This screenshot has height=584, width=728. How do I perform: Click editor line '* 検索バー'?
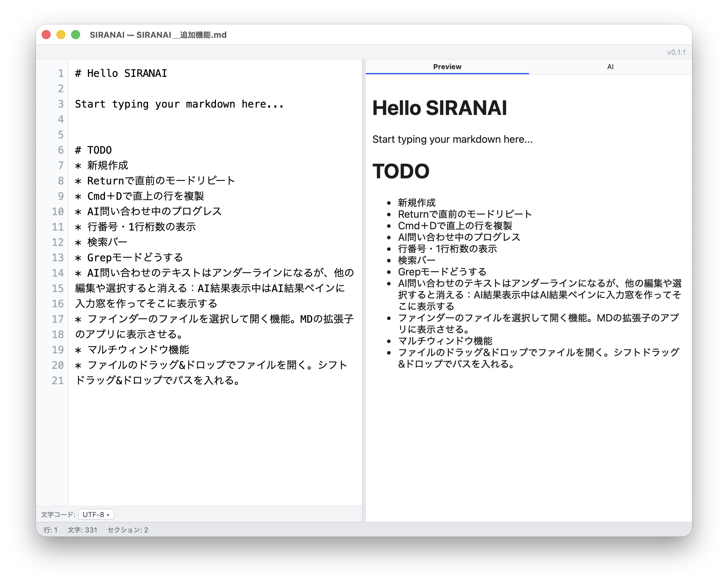101,242
